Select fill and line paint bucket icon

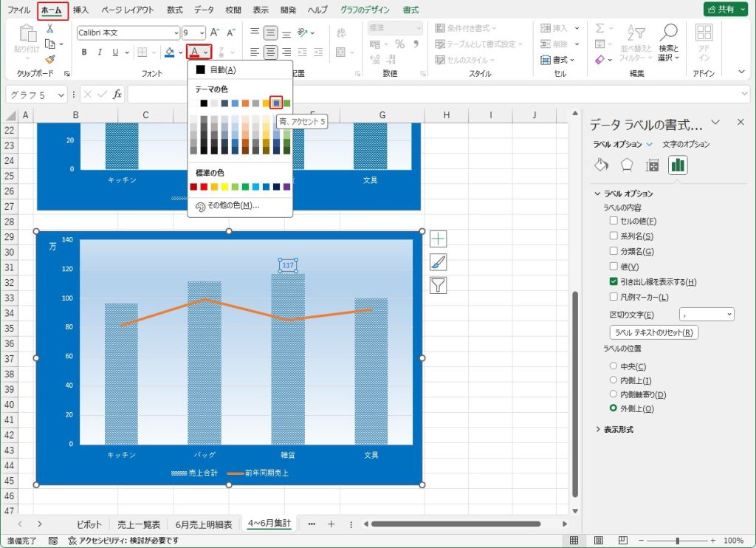[x=601, y=165]
